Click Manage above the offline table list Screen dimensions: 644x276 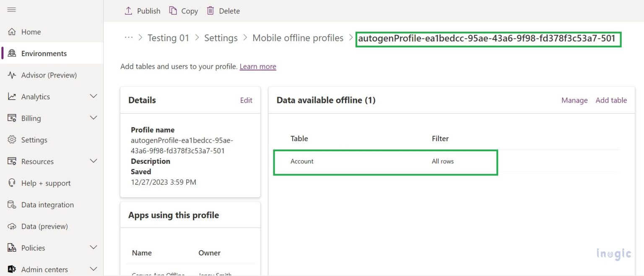tap(574, 100)
